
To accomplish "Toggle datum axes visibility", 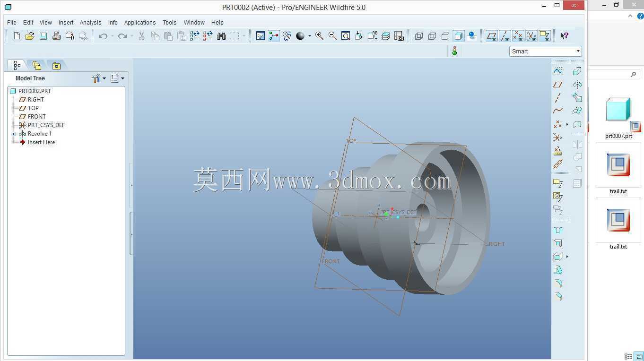I will 505,36.
